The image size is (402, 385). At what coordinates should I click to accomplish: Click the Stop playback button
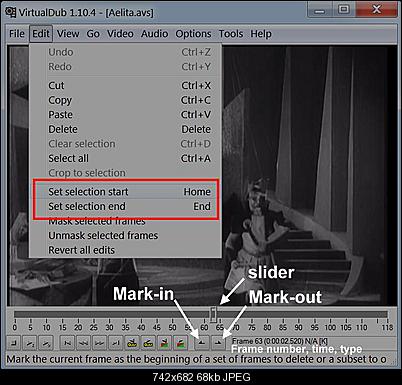(x=14, y=343)
